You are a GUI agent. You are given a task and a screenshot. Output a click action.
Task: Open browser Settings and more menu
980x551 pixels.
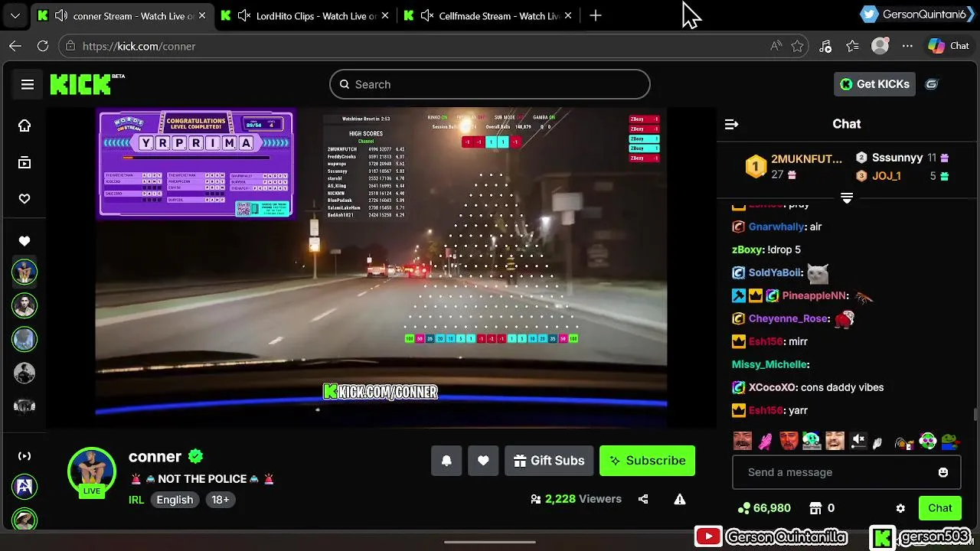(x=907, y=46)
